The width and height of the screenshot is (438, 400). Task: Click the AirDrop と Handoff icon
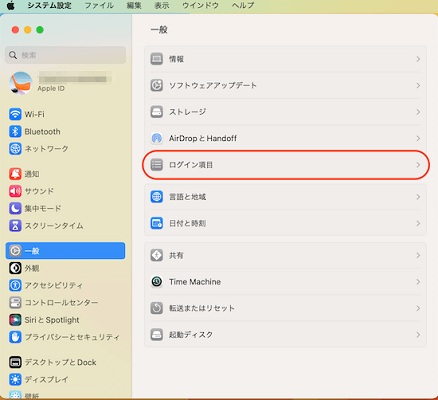[157, 138]
